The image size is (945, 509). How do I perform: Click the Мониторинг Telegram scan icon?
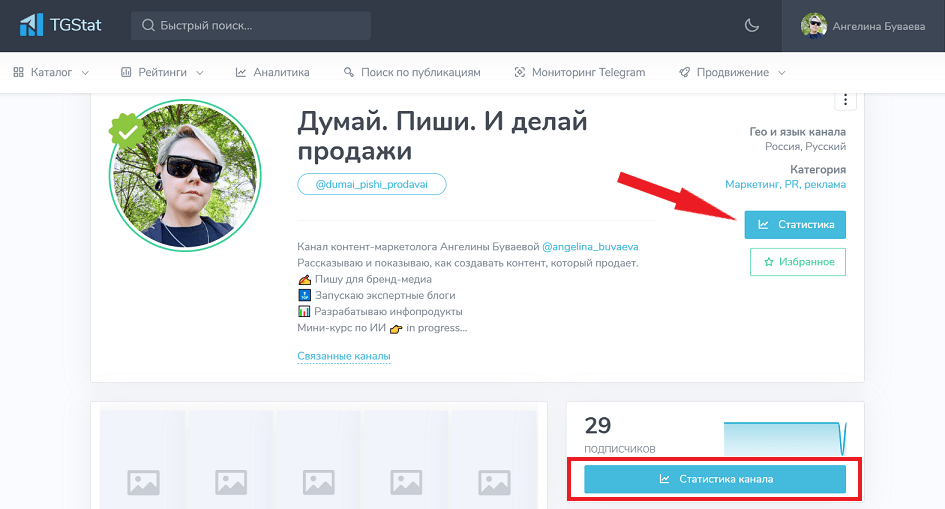(x=520, y=72)
